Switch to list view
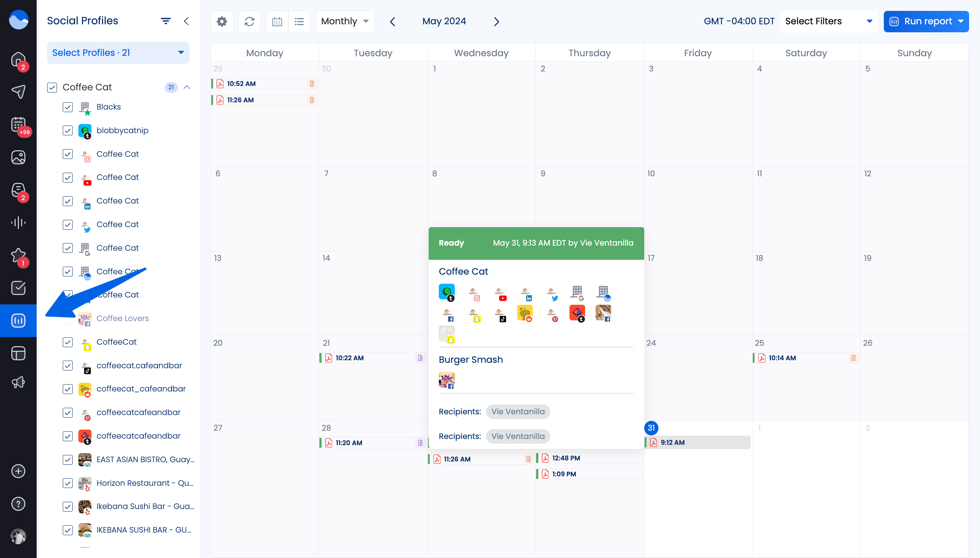 (x=299, y=21)
